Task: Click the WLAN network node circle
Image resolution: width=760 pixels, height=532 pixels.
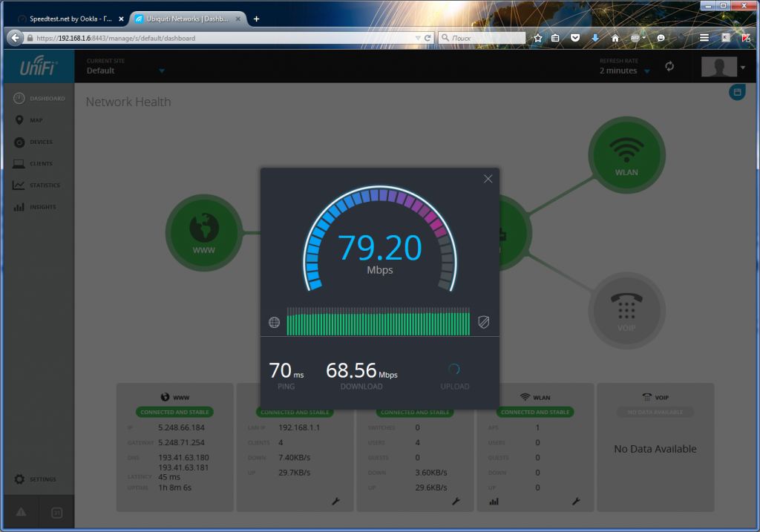Action: (626, 154)
